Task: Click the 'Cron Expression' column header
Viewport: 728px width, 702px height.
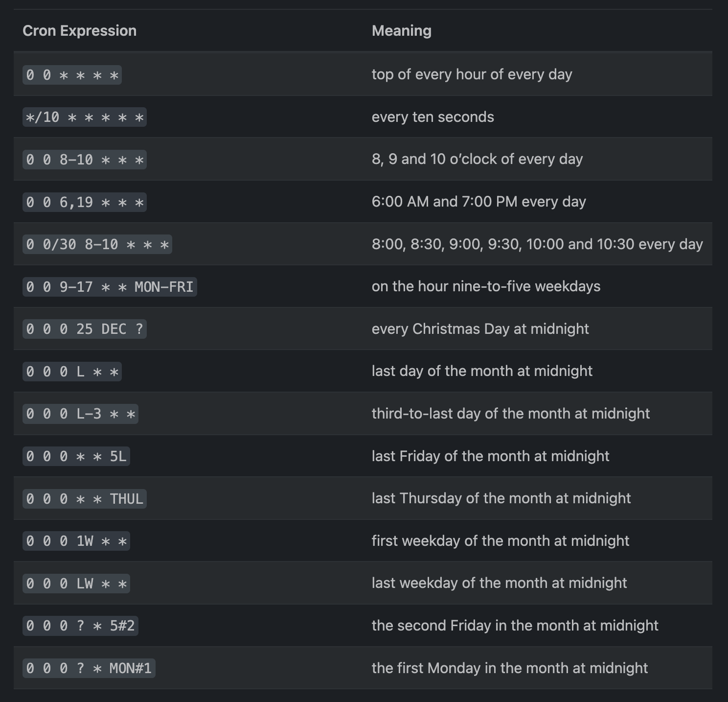Action: (x=79, y=31)
